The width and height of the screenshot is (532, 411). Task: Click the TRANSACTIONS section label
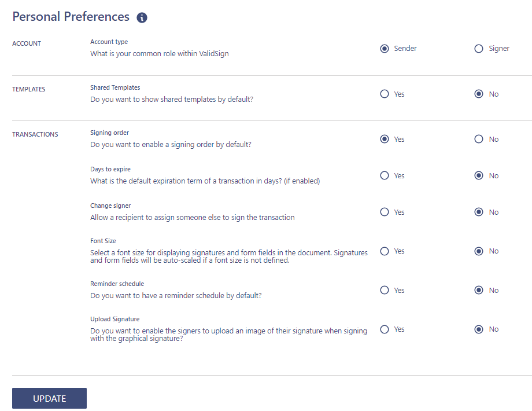pyautogui.click(x=35, y=134)
